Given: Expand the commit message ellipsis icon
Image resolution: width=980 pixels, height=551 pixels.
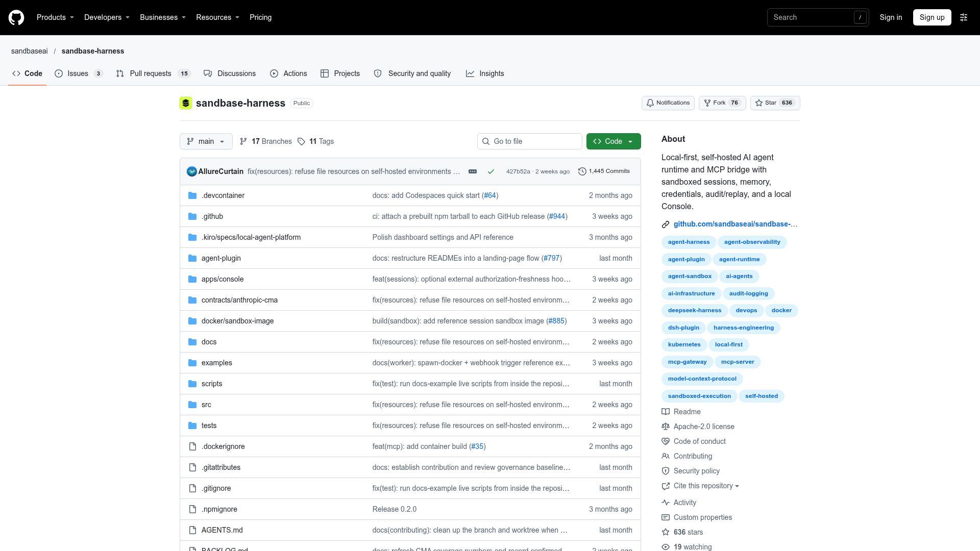Looking at the screenshot, I should point(473,171).
